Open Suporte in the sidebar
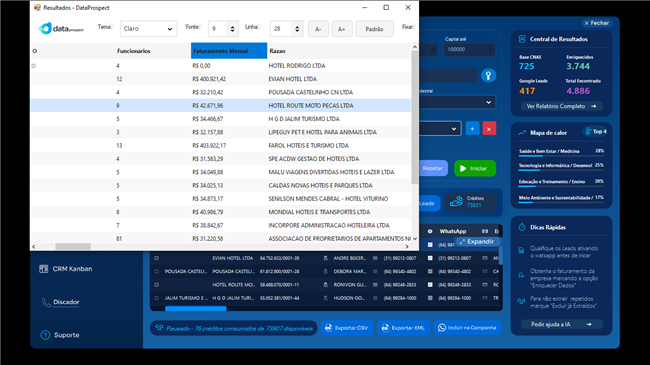This screenshot has width=650, height=365. [66, 335]
